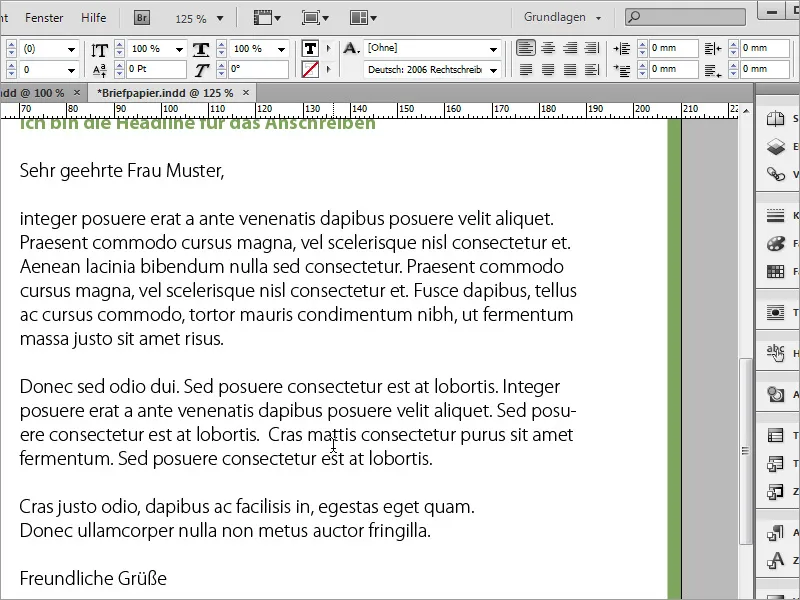
Task: Click the baseline shift icon
Action: (x=99, y=70)
